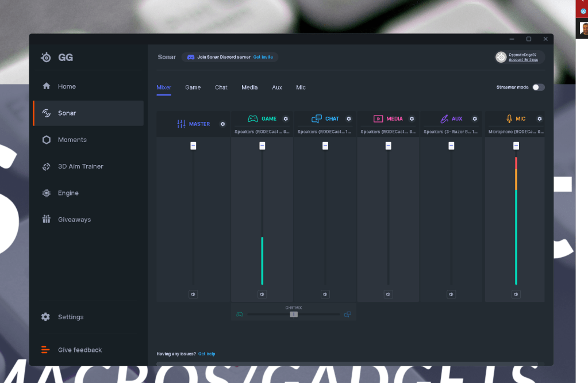This screenshot has height=383, width=588.
Task: Open Game output device dropdown
Action: pyautogui.click(x=262, y=132)
